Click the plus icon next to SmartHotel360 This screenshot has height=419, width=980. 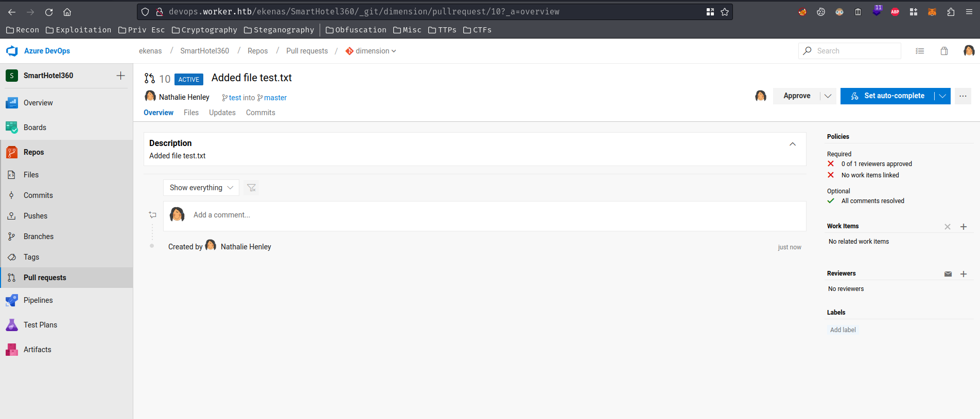(x=120, y=76)
